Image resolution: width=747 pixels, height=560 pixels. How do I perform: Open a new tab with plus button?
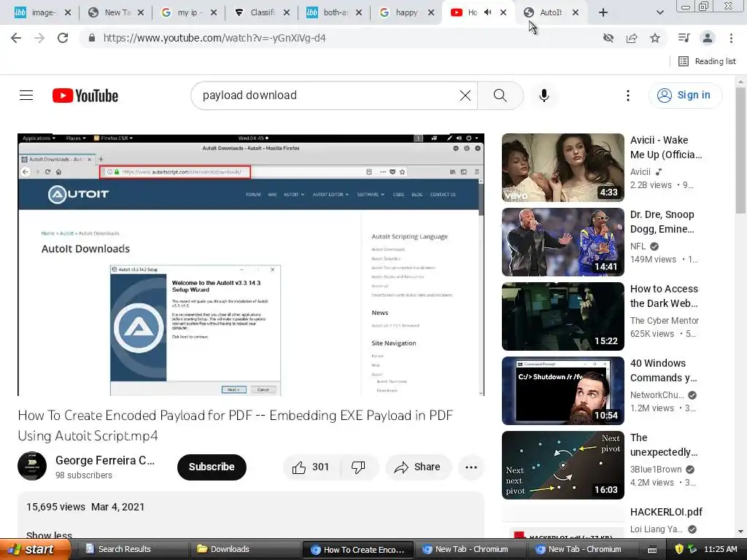click(x=603, y=12)
